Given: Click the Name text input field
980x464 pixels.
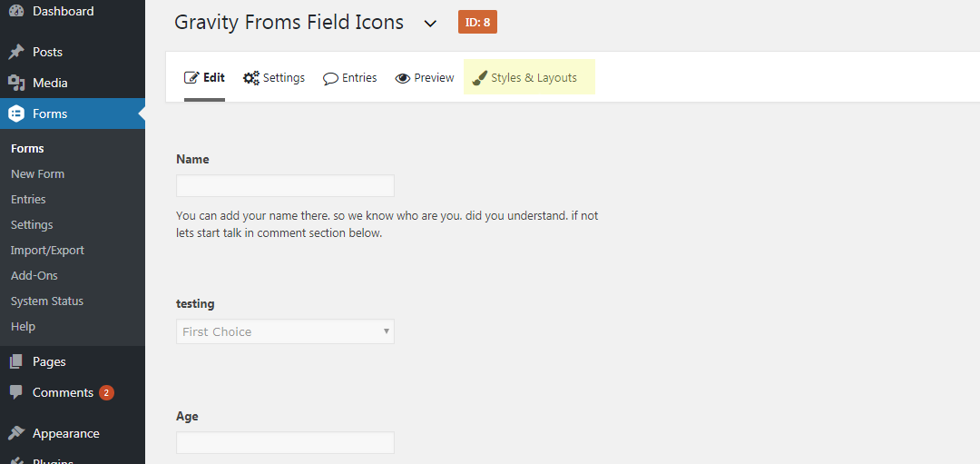Looking at the screenshot, I should point(285,186).
